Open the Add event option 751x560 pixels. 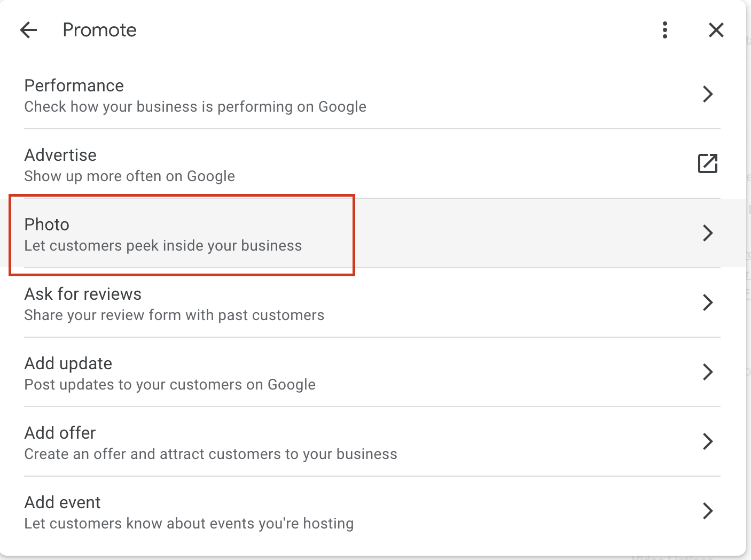tap(372, 511)
